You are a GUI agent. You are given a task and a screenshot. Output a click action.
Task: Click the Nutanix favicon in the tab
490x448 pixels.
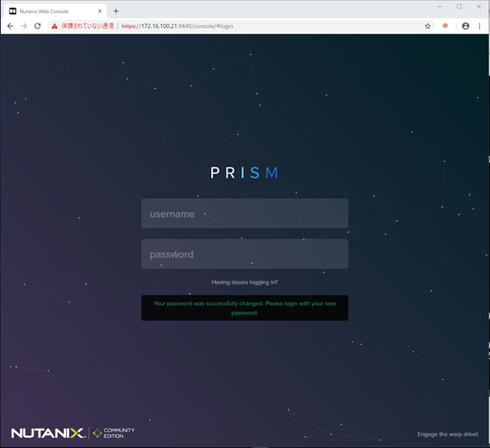(x=13, y=11)
